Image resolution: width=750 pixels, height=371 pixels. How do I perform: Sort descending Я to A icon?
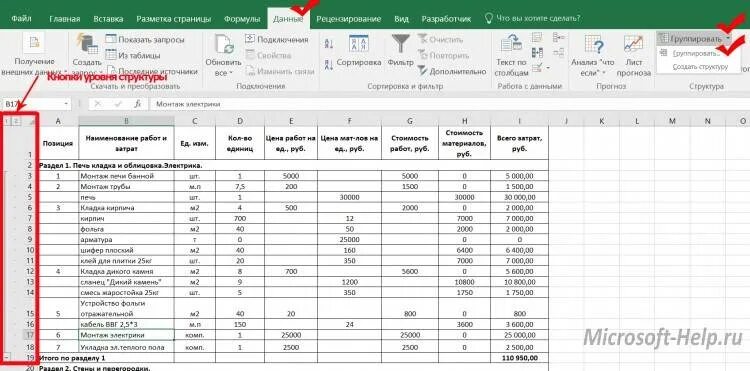(x=329, y=64)
